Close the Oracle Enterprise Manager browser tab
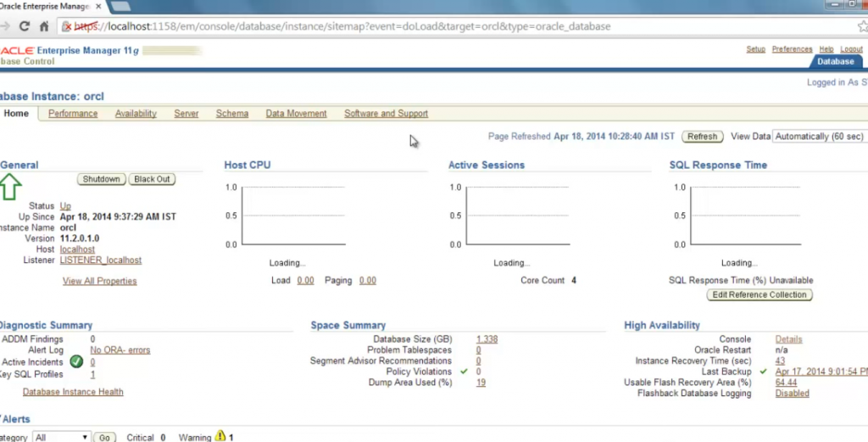868x442 pixels. [x=98, y=6]
